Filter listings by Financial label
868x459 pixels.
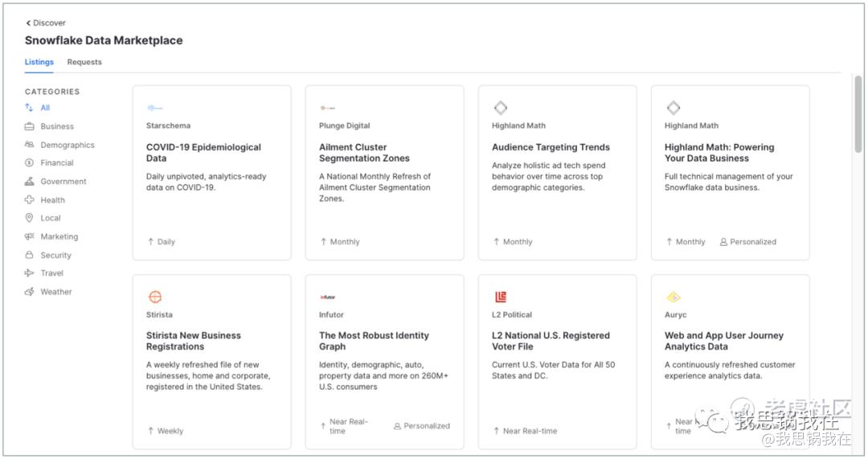tap(57, 163)
